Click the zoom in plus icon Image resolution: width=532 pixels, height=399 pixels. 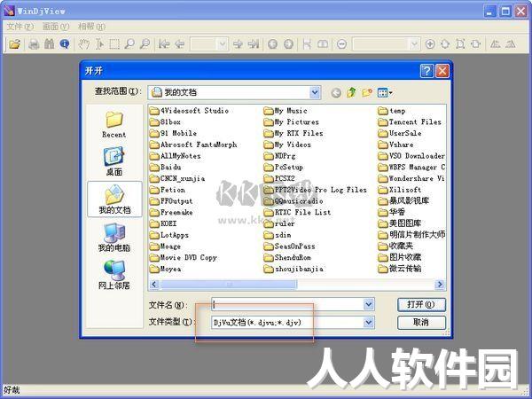[x=430, y=44]
